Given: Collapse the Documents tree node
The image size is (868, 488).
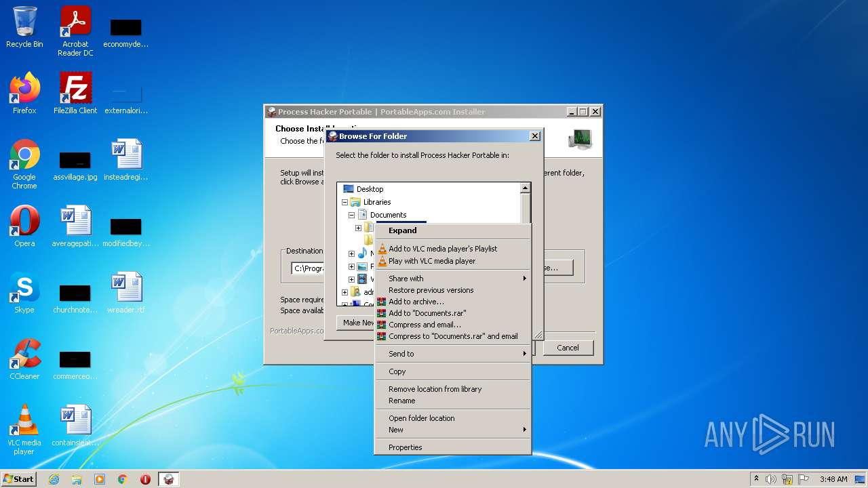Looking at the screenshot, I should pyautogui.click(x=351, y=215).
